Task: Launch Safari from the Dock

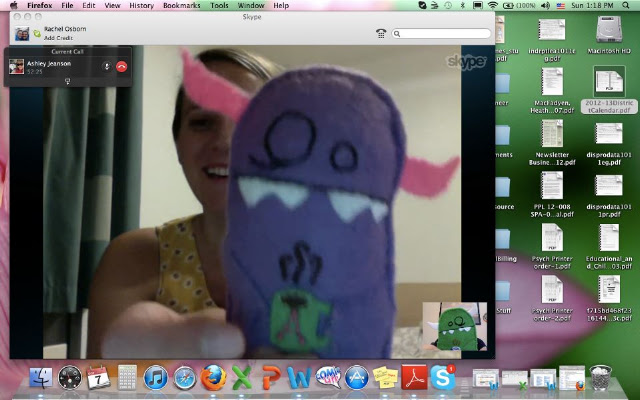Action: point(184,378)
